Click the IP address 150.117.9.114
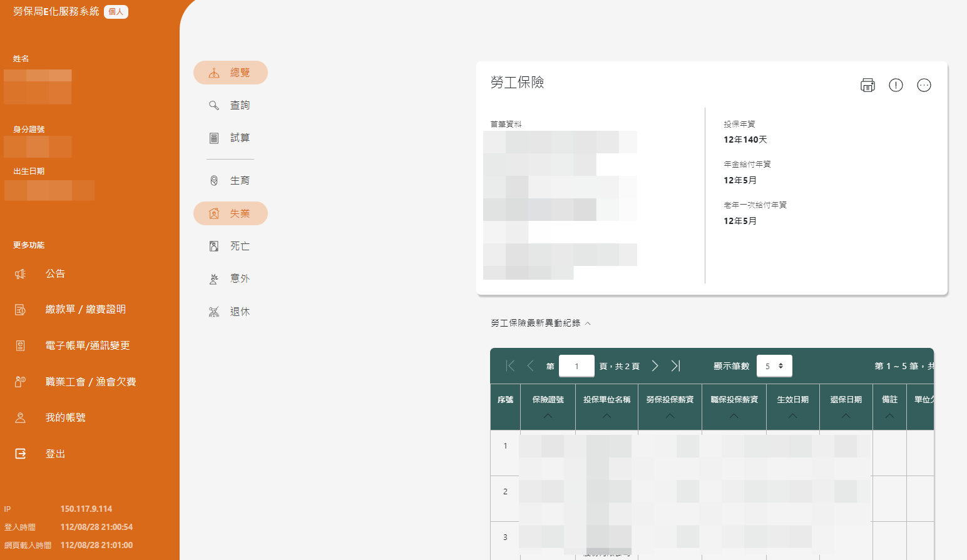 86,509
